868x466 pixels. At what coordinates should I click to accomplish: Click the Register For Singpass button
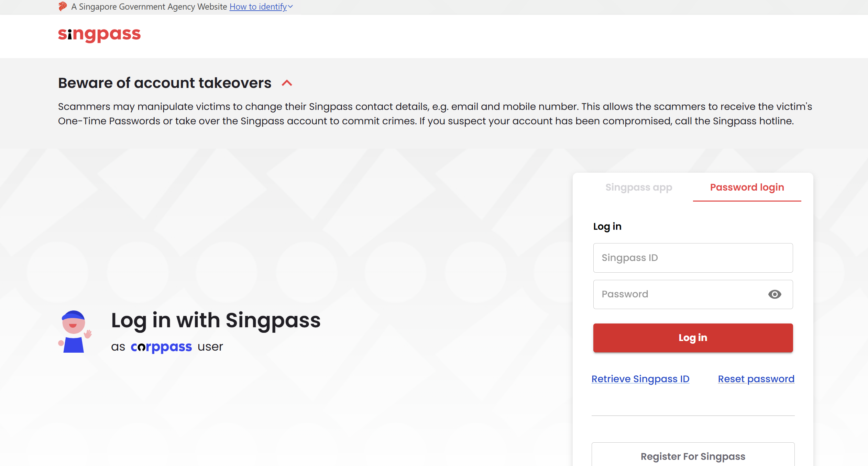click(x=693, y=454)
